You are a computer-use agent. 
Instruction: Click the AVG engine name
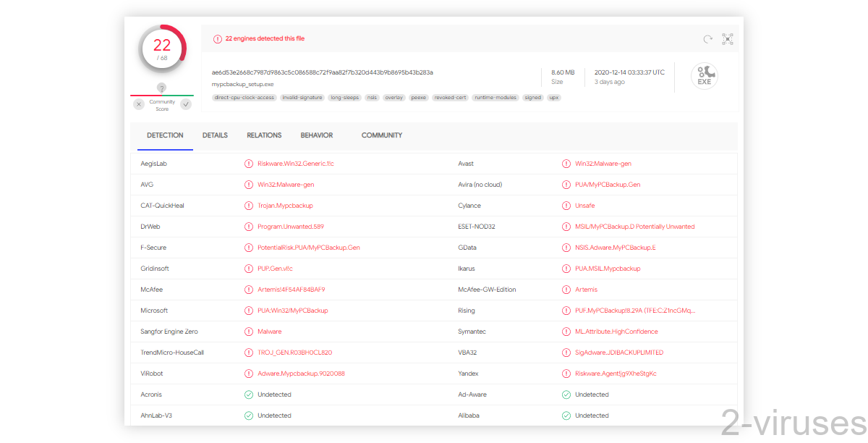[x=147, y=185]
